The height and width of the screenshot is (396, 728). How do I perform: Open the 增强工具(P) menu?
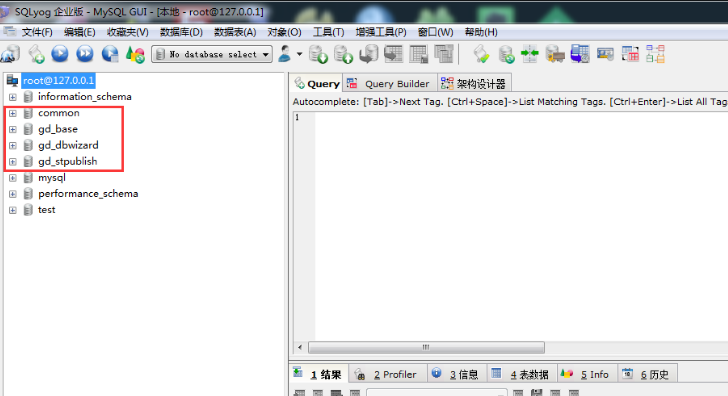point(381,32)
